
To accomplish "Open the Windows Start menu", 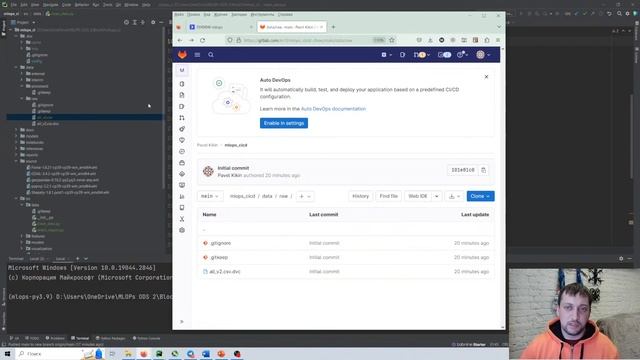I will coord(7,354).
